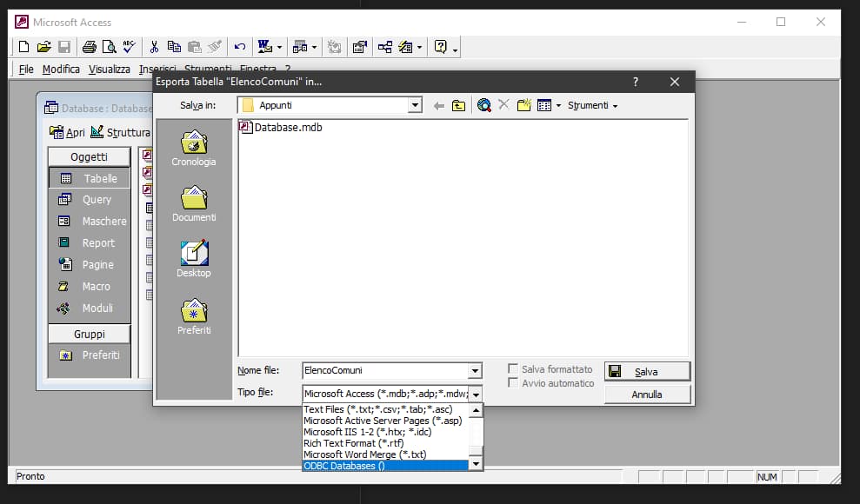Viewport: 860px width, 504px height.
Task: Select Maschere in Oggetti list
Action: (x=90, y=222)
